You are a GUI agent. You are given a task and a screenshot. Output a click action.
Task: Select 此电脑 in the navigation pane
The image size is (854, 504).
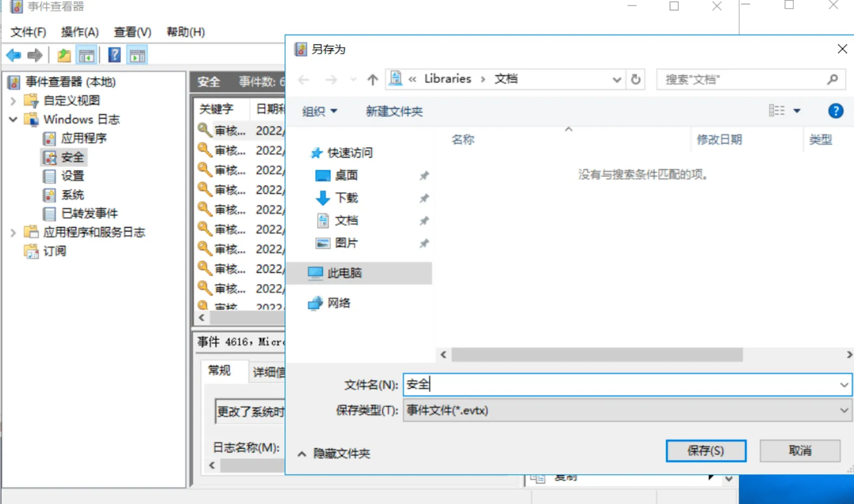point(345,273)
